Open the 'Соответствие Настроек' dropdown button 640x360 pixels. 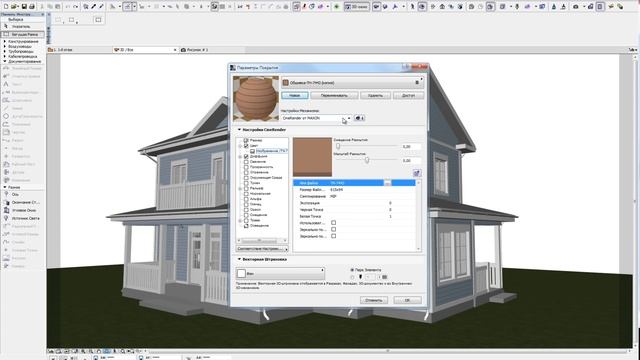click(262, 249)
